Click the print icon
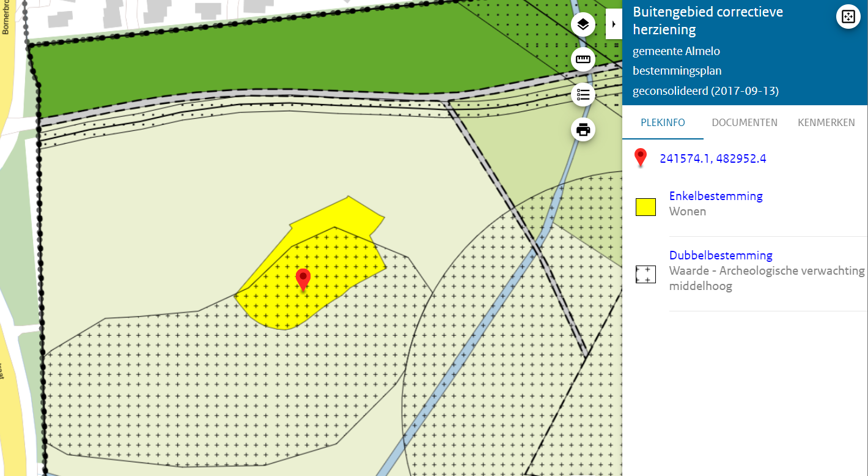868x476 pixels. [583, 130]
